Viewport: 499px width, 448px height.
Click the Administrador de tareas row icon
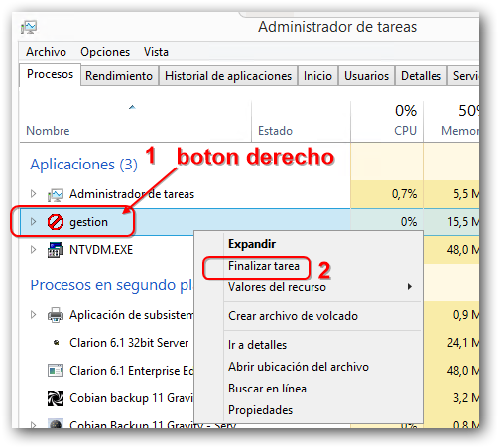(x=56, y=194)
